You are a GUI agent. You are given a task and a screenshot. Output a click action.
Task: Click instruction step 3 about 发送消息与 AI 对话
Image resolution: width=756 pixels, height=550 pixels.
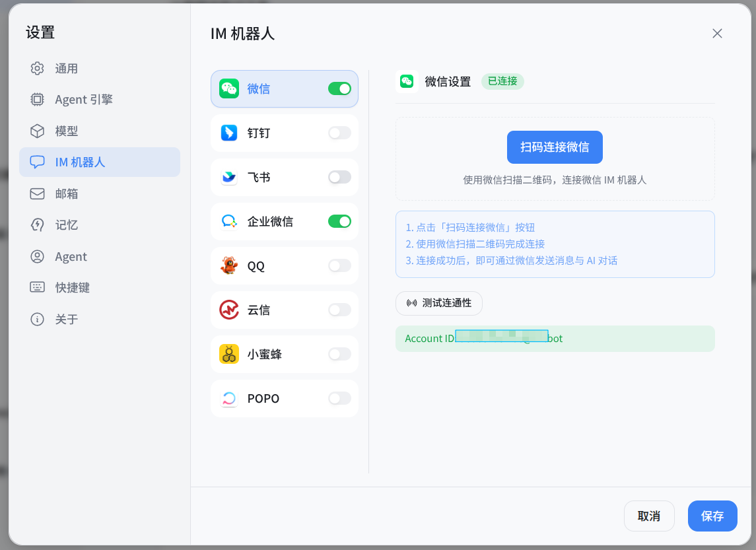point(511,261)
